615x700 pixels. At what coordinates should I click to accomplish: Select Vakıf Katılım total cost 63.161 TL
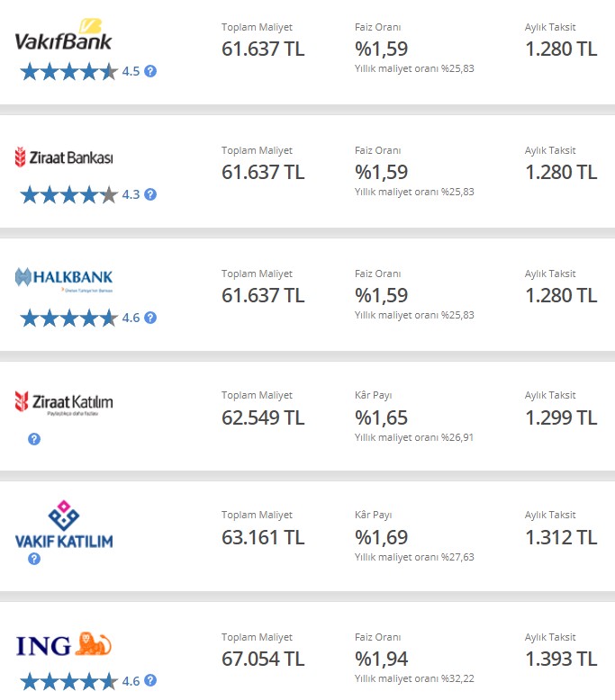click(263, 537)
